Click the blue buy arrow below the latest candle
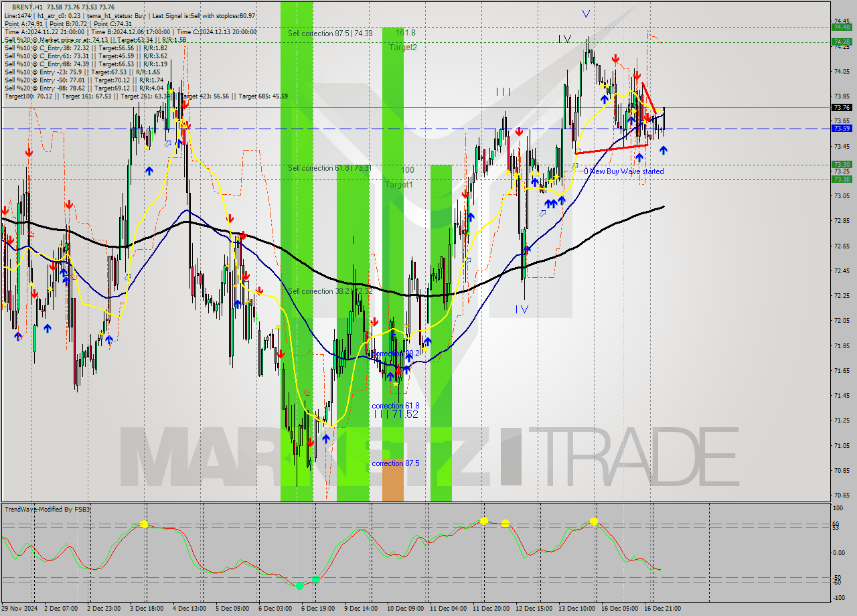Image resolution: width=857 pixels, height=616 pixels. (663, 150)
